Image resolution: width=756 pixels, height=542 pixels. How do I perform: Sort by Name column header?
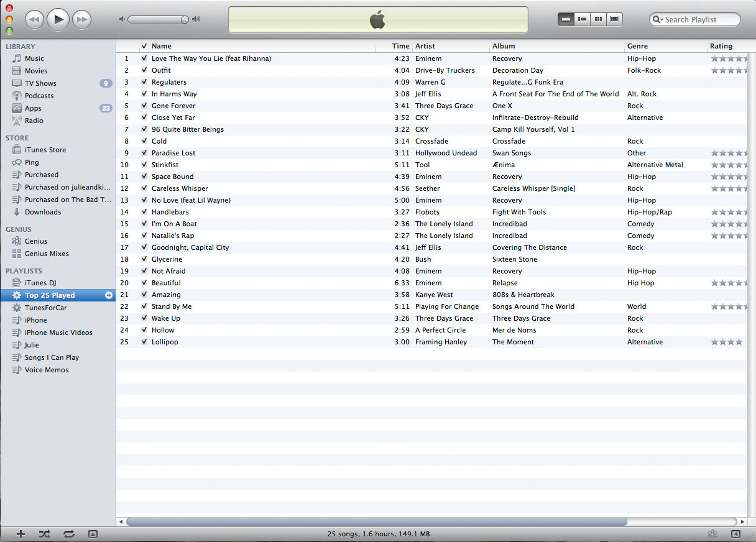click(x=262, y=46)
